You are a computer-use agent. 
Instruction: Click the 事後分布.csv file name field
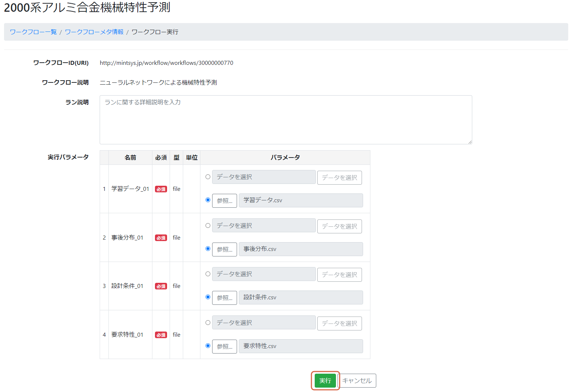tap(301, 249)
